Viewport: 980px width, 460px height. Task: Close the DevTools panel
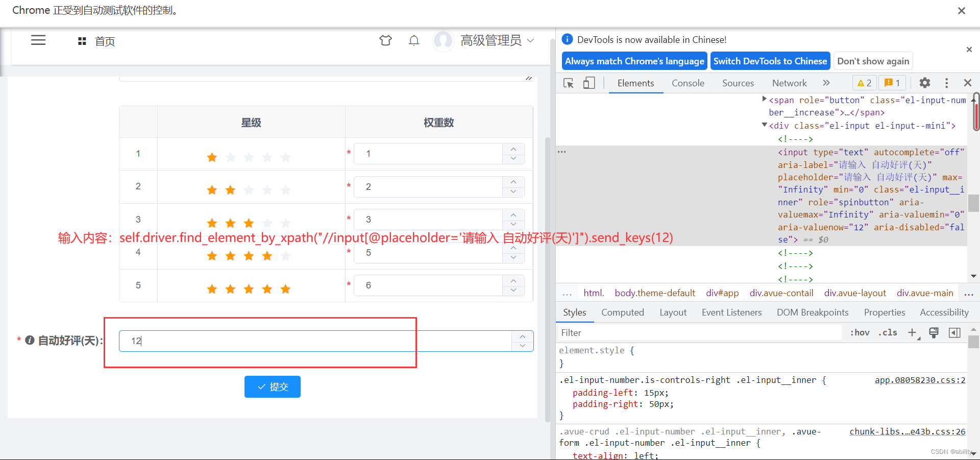coord(967,83)
